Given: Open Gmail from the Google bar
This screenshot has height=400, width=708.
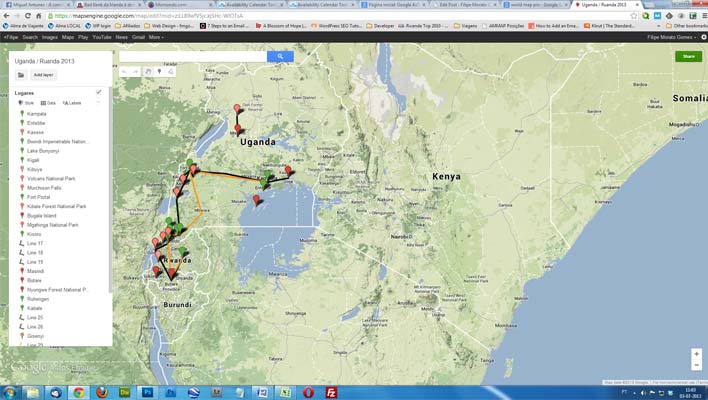Looking at the screenshot, I should click(x=138, y=37).
